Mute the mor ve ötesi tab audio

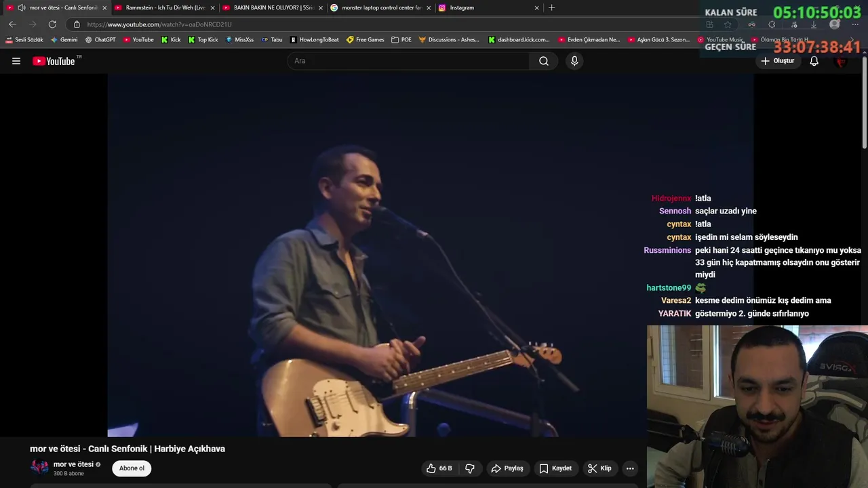pyautogui.click(x=22, y=7)
